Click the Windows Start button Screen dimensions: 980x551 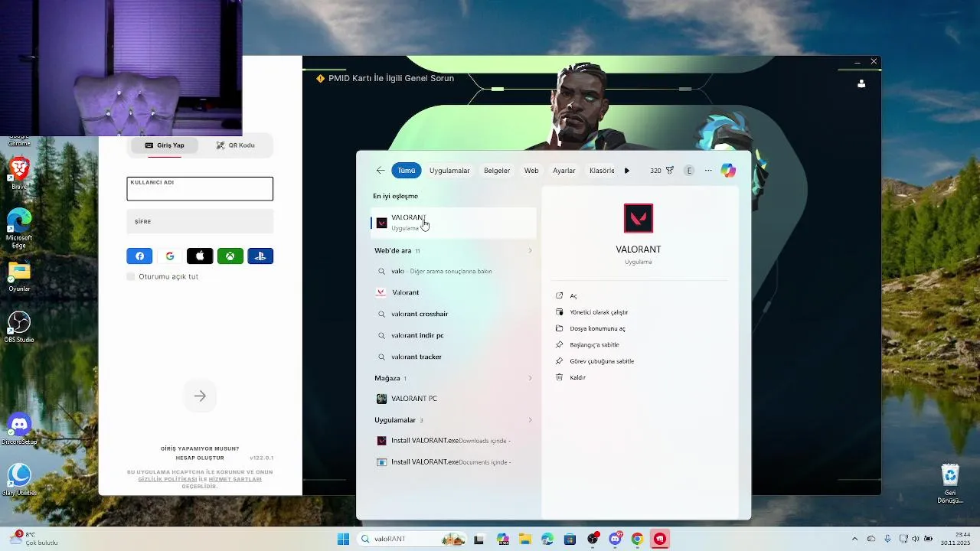343,539
